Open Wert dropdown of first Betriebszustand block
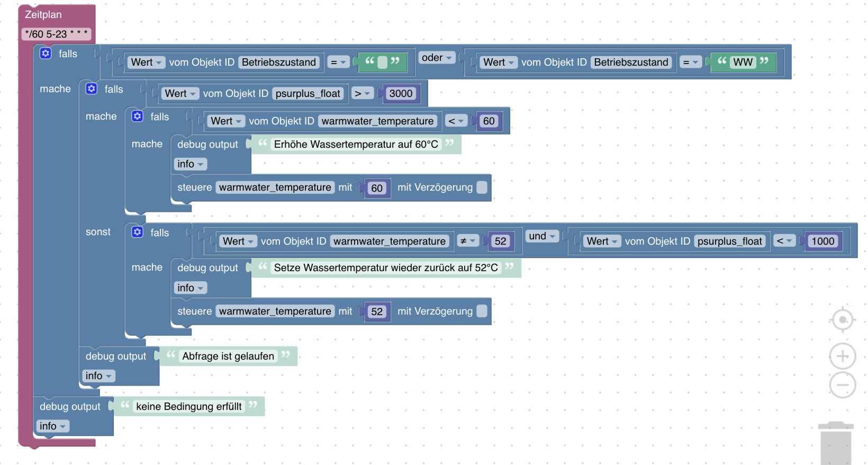This screenshot has height=465, width=868. (x=147, y=62)
